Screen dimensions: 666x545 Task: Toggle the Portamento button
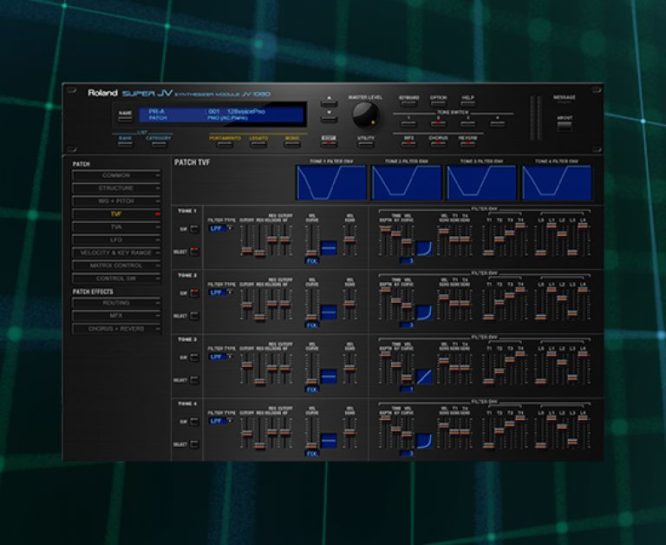226,142
